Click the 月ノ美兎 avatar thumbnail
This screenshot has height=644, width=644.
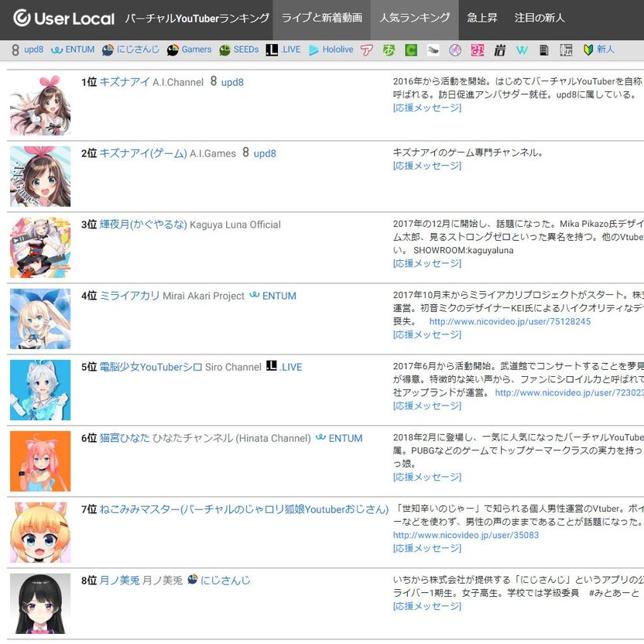pyautogui.click(x=40, y=604)
